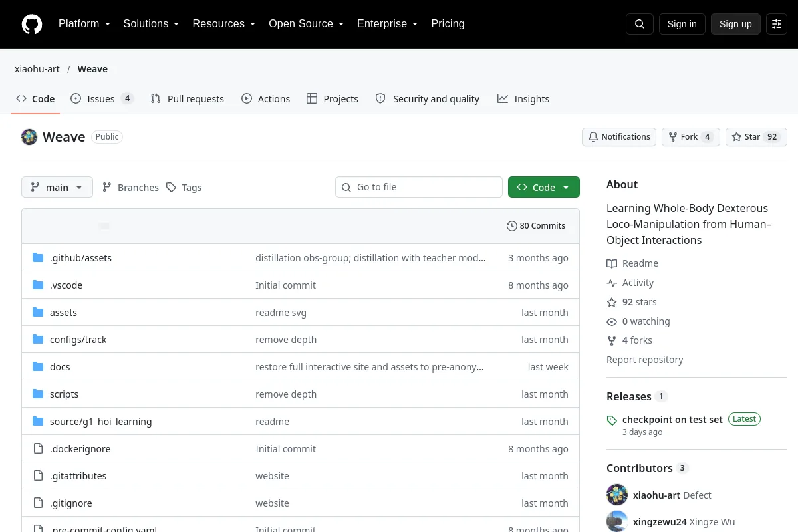Go to the Pricing page
This screenshot has width=798, height=532.
click(x=448, y=24)
